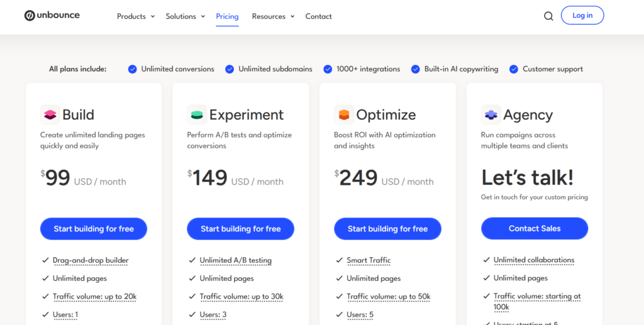Click the Log in button
The image size is (644, 325).
(582, 16)
